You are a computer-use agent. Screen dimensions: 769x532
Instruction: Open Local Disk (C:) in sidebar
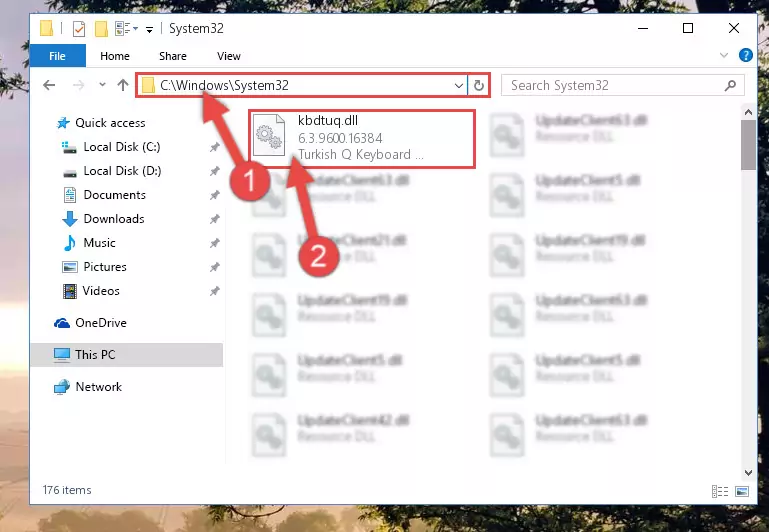(x=122, y=147)
